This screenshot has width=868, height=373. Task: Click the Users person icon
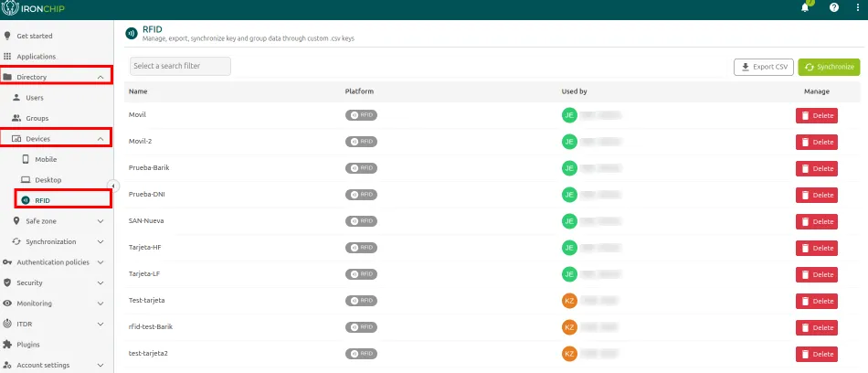(16, 98)
